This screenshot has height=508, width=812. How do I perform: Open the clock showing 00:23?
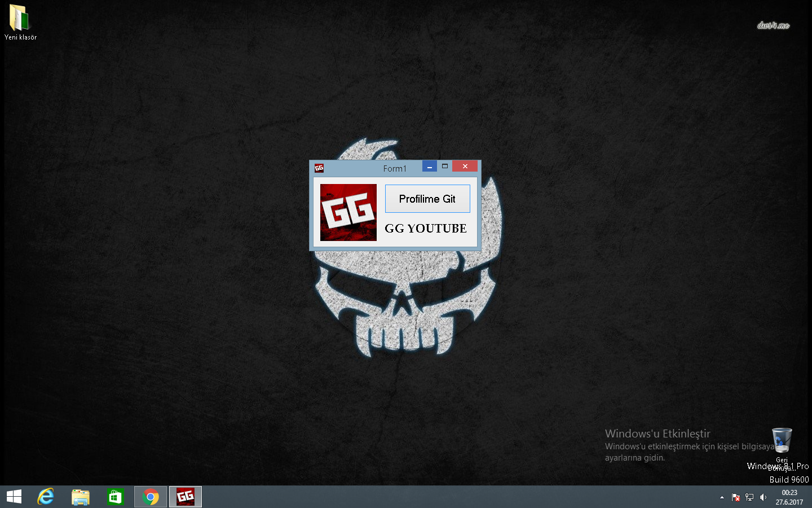click(x=789, y=497)
